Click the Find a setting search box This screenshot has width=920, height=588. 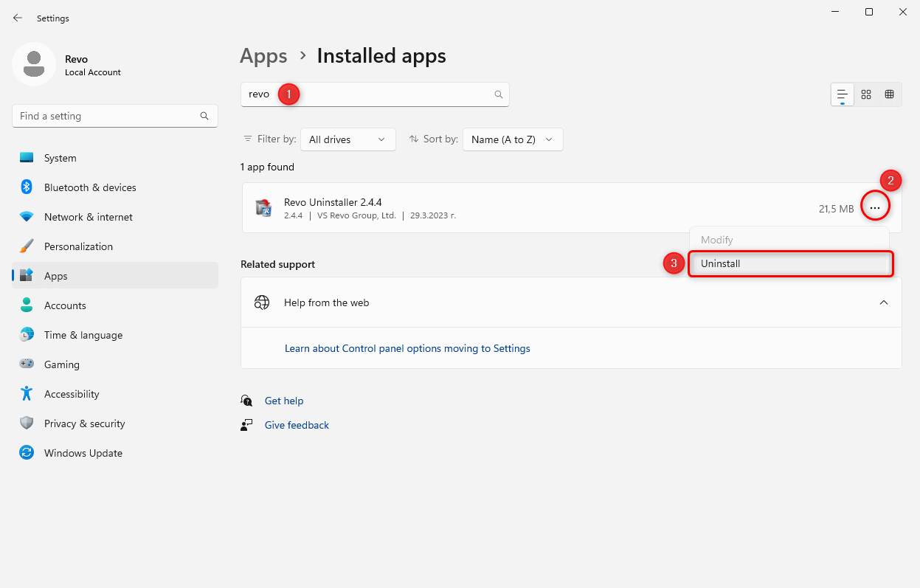[115, 116]
